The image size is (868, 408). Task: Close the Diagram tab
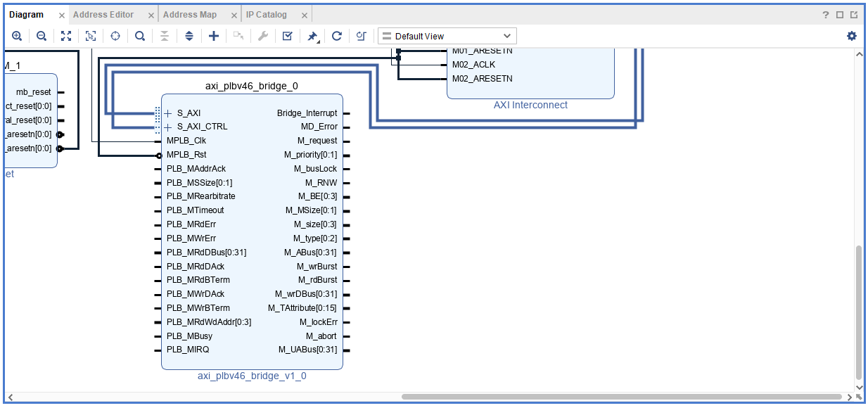(61, 15)
